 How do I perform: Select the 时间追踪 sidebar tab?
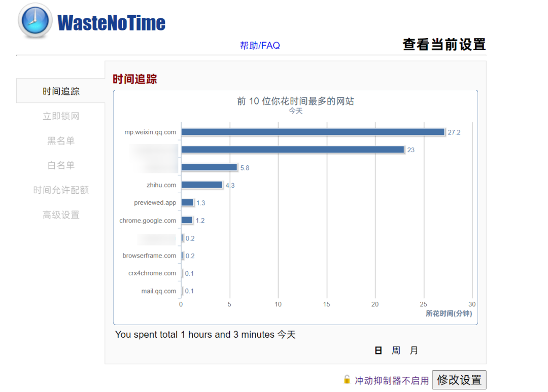pos(61,91)
